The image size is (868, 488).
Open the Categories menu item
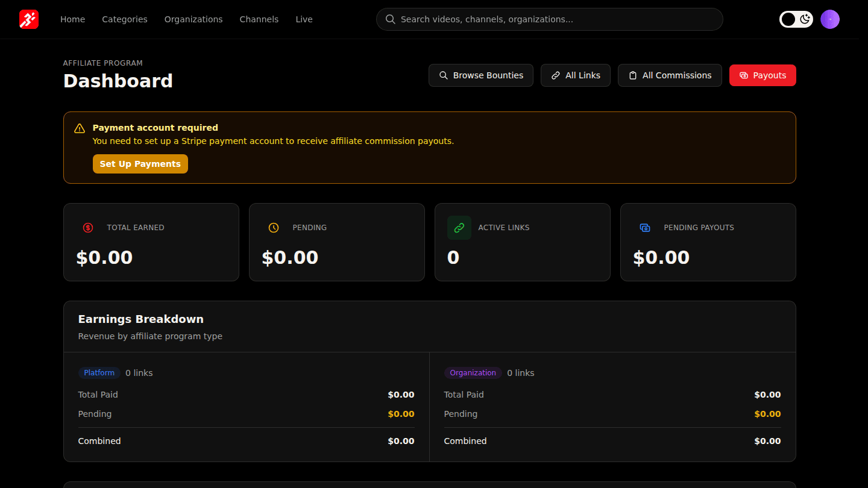(125, 19)
